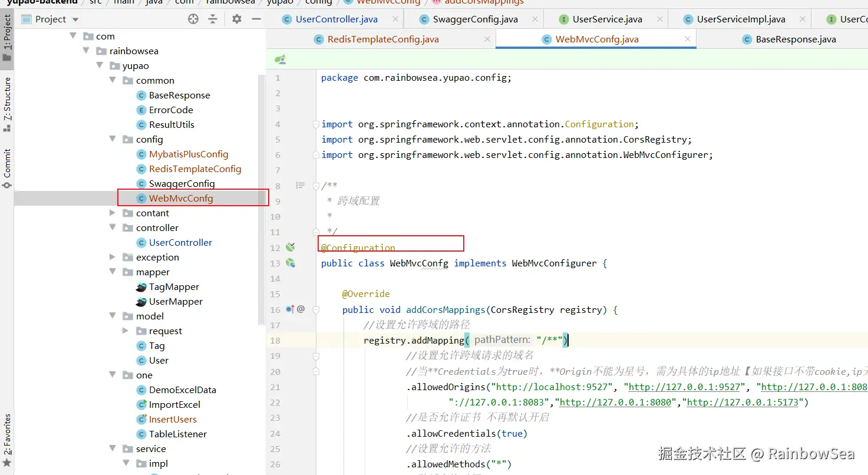Select UserMapper in project tree
This screenshot has height=475, width=868.
coord(176,301)
